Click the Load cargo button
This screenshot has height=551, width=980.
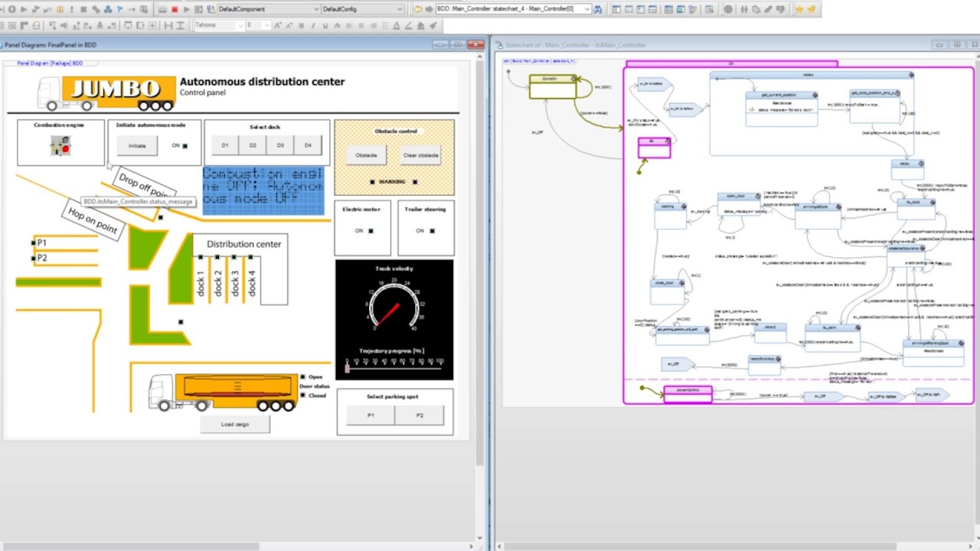tap(235, 424)
